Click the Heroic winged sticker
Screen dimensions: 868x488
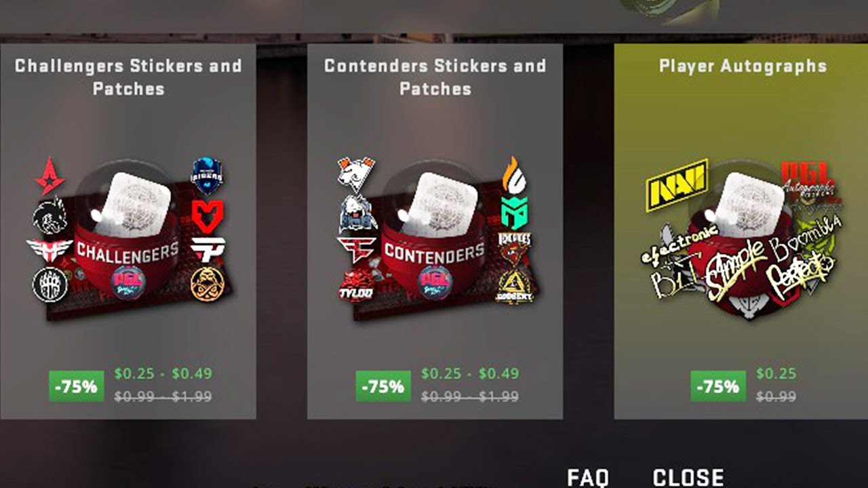pos(50,250)
